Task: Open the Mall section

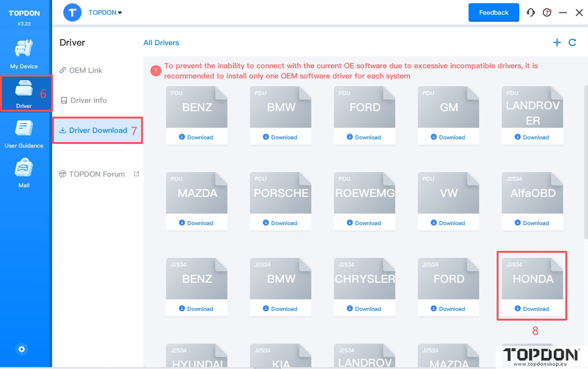Action: [x=24, y=174]
